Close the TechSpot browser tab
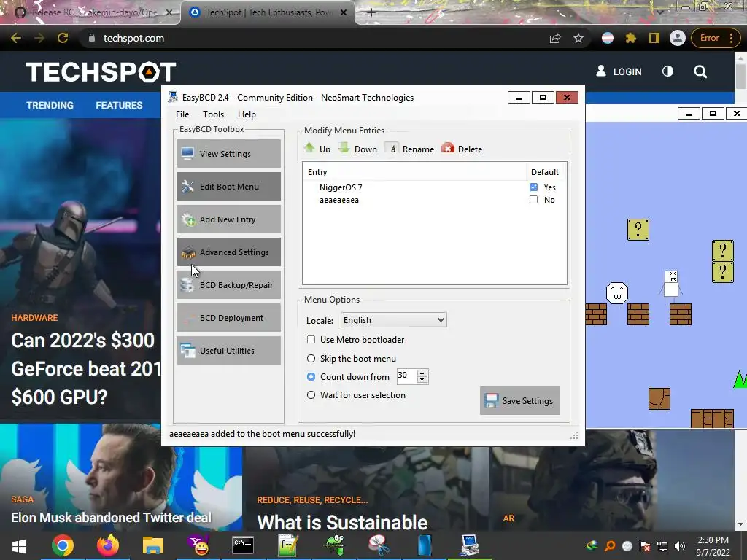This screenshot has width=747, height=560. click(344, 12)
